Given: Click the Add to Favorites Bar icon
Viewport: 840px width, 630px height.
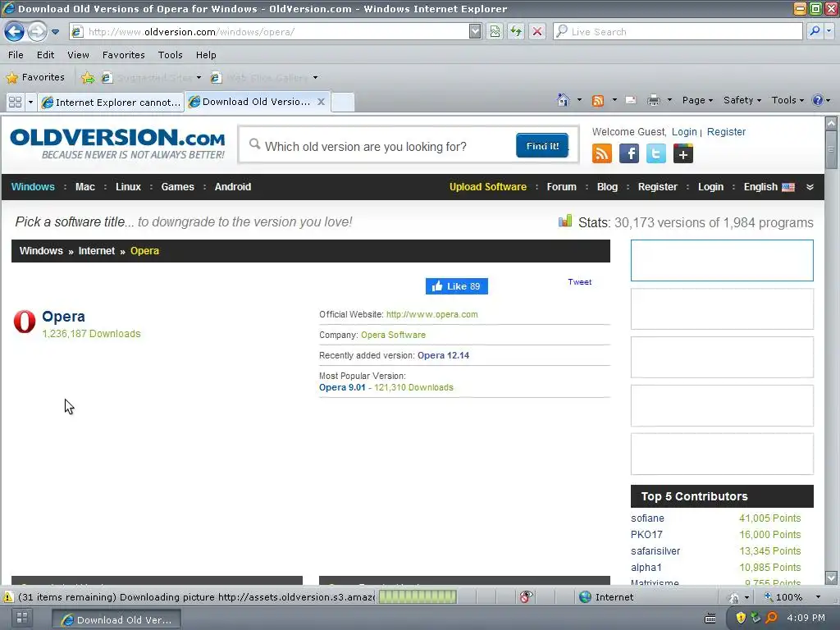Looking at the screenshot, I should 88,78.
